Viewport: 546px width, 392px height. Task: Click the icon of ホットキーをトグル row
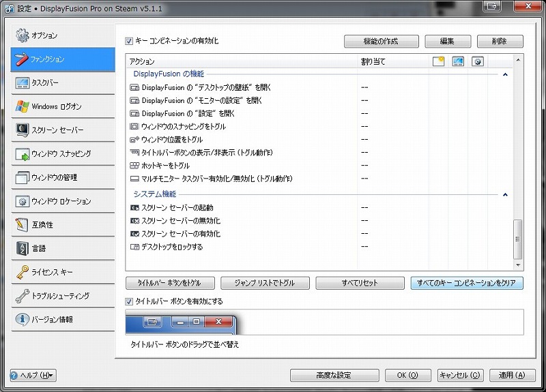tap(134, 166)
